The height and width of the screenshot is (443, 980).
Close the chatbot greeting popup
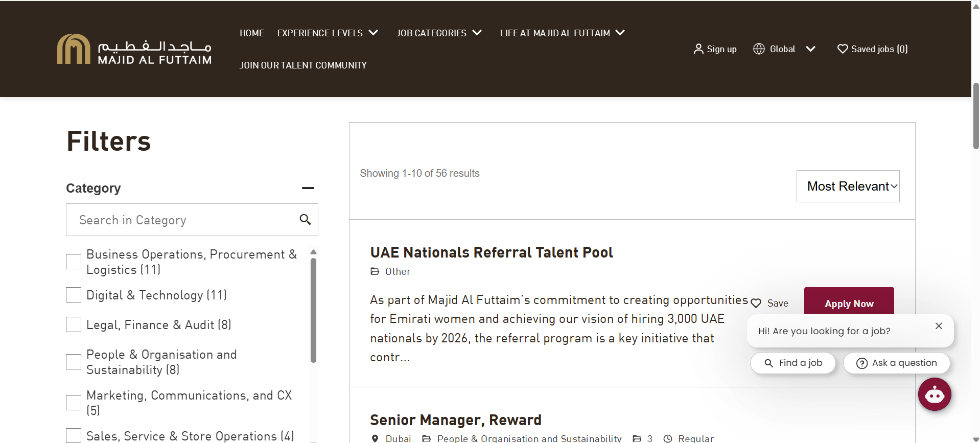coord(939,326)
